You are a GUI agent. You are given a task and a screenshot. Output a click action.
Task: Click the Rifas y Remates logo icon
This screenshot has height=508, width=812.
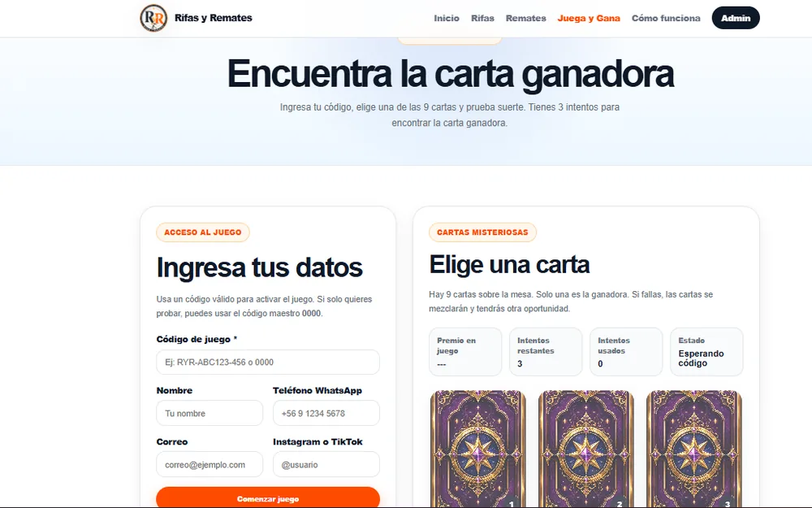coord(153,18)
